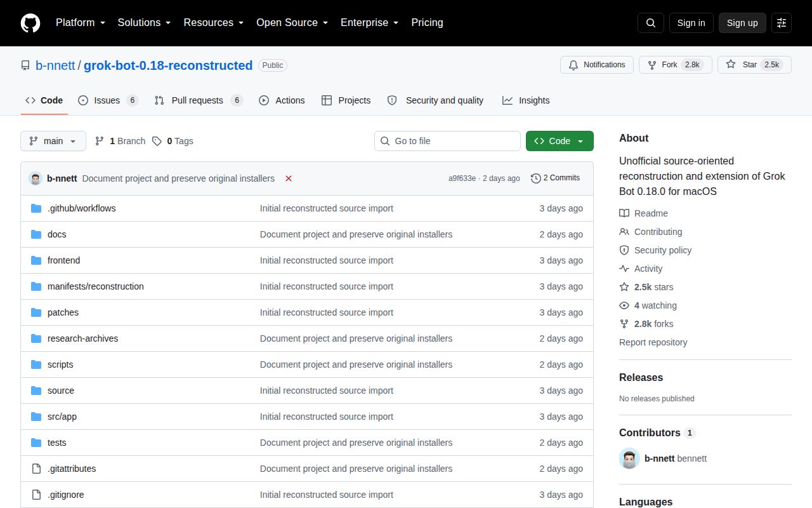The height and width of the screenshot is (508, 812).
Task: Click the .gitignore file icon
Action: coord(36,495)
